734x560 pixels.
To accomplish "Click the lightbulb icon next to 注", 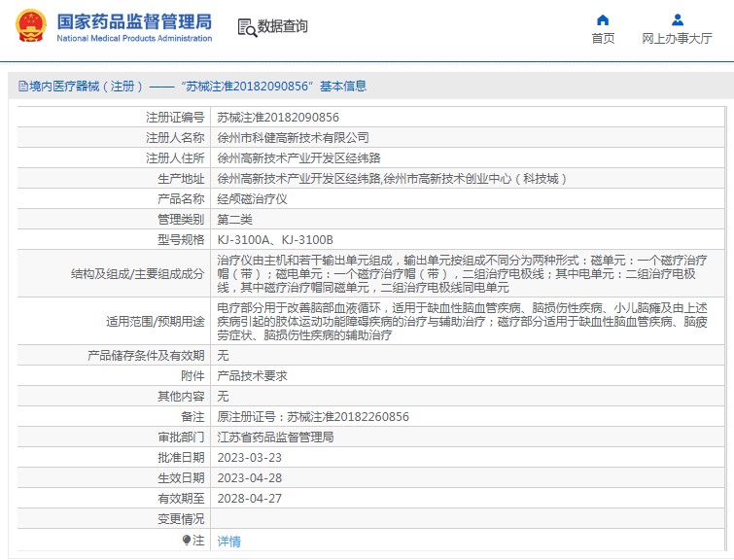I will pyautogui.click(x=187, y=541).
